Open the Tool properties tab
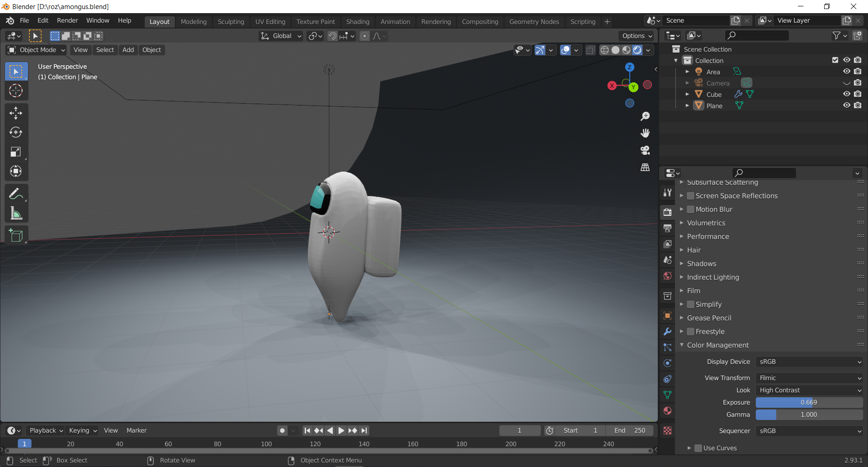This screenshot has height=467, width=868. (667, 192)
